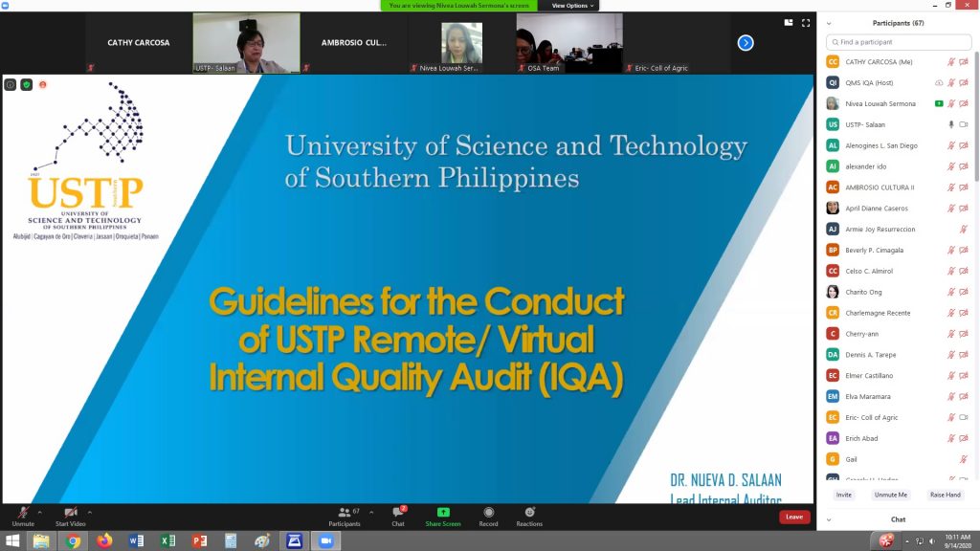Open Share Screen
Viewport: 980px width, 551px height.
[x=443, y=516]
